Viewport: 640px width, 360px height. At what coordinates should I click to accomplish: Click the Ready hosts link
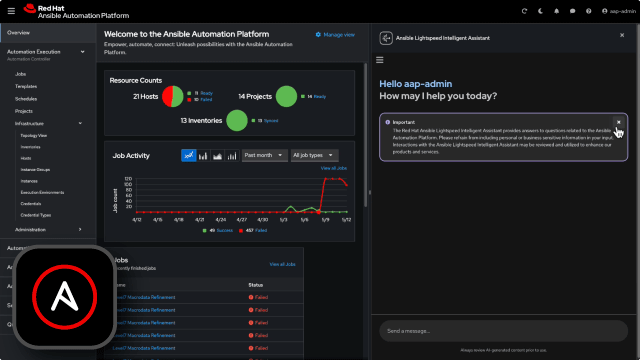(206, 93)
